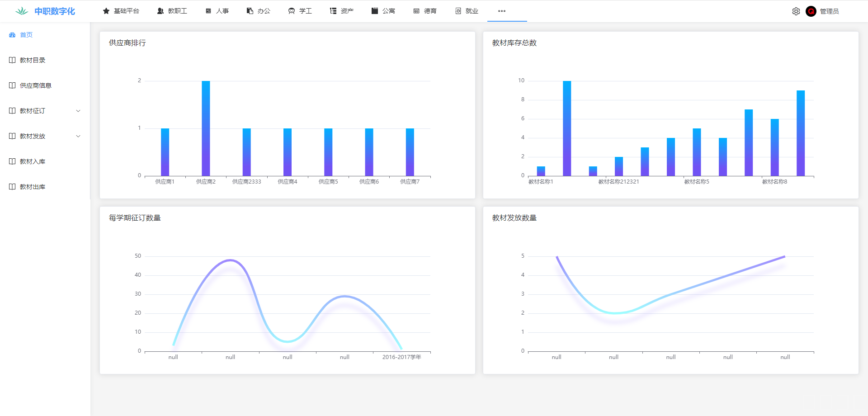Click the settings gear icon

796,11
